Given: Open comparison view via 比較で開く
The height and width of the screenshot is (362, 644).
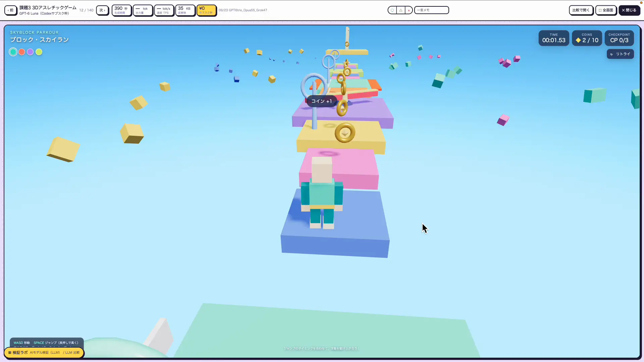Looking at the screenshot, I should click(581, 10).
